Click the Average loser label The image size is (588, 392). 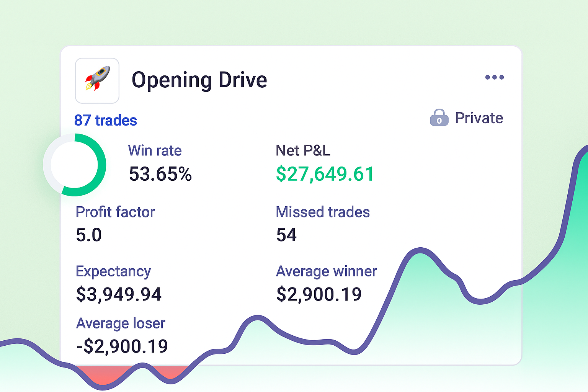coord(121,323)
